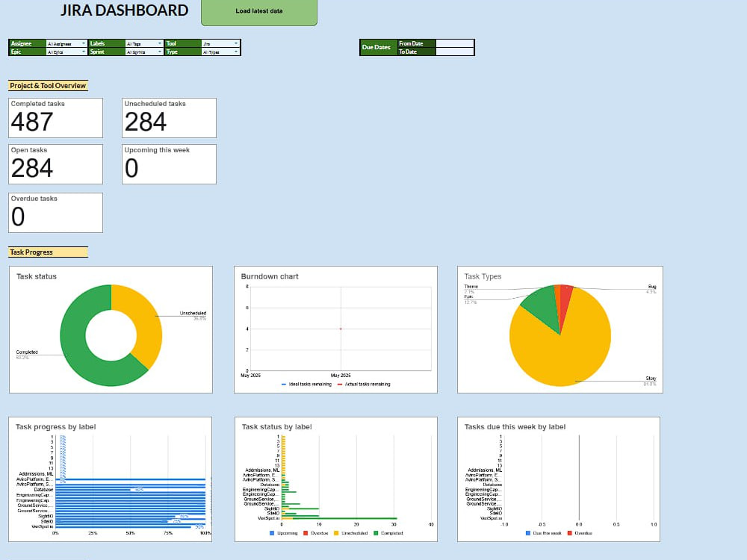This screenshot has height=560, width=747.
Task: Click the Task status by label title
Action: point(277,427)
